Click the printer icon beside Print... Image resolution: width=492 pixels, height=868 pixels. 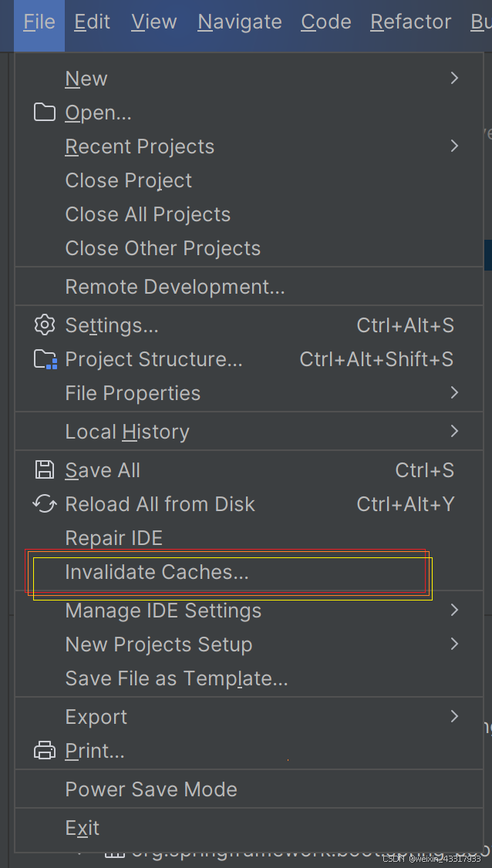(44, 751)
